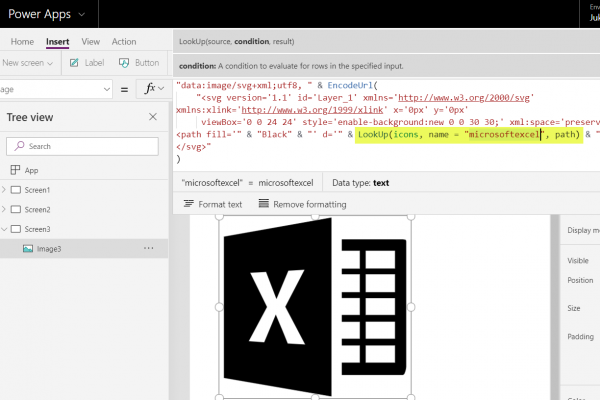Expand Screen1 in the tree
The image size is (600, 400).
coord(4,190)
